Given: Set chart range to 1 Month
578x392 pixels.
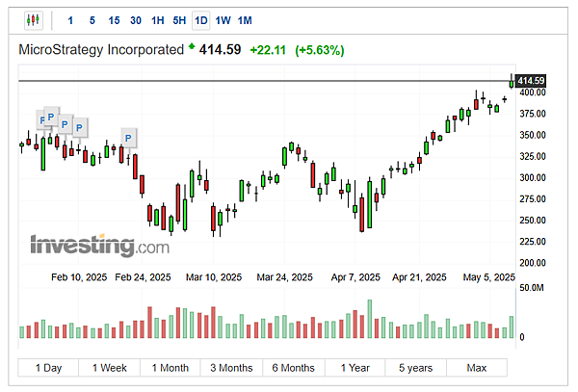Looking at the screenshot, I should (171, 368).
